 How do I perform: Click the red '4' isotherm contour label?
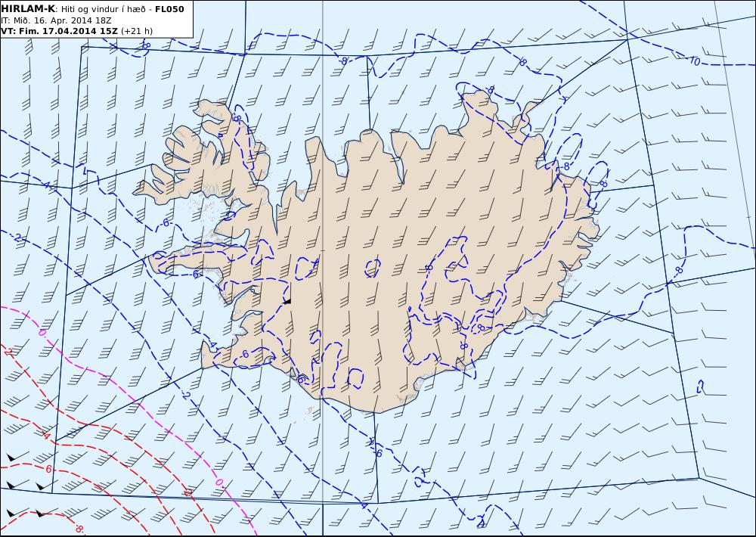47,436
